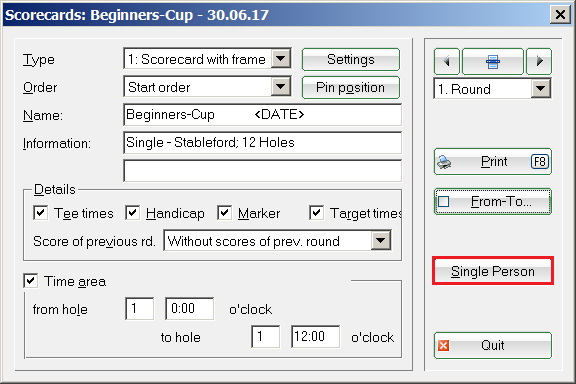Close the dialog with the X button
The width and height of the screenshot is (576, 384).
click(x=560, y=15)
